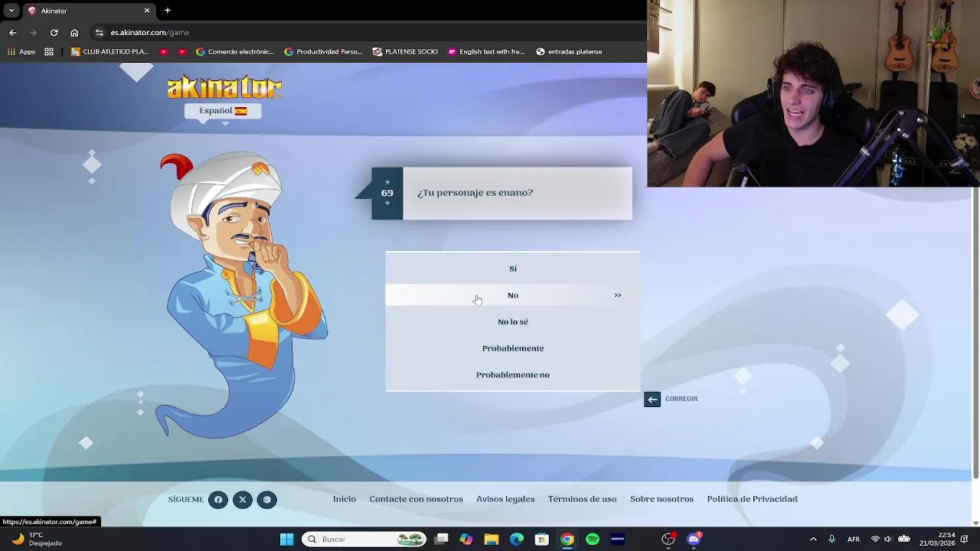Open the Español language selector
Screen dimensions: 980x551
[223, 111]
